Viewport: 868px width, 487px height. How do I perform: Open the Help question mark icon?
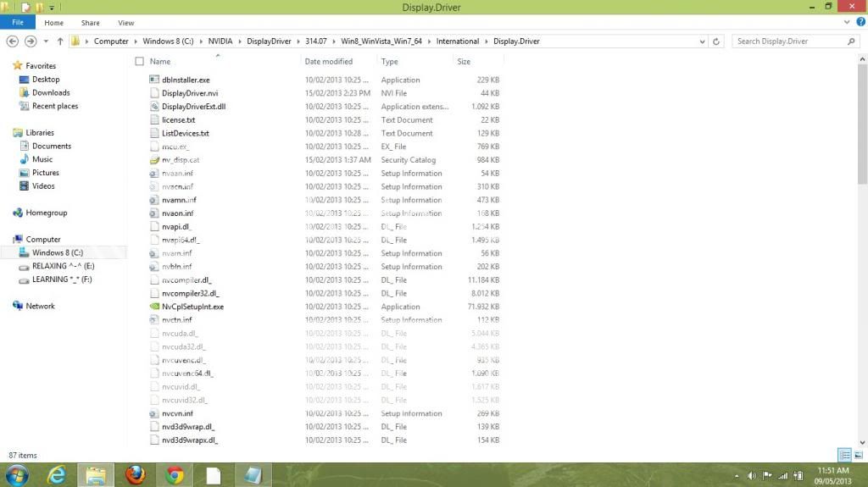coord(861,22)
